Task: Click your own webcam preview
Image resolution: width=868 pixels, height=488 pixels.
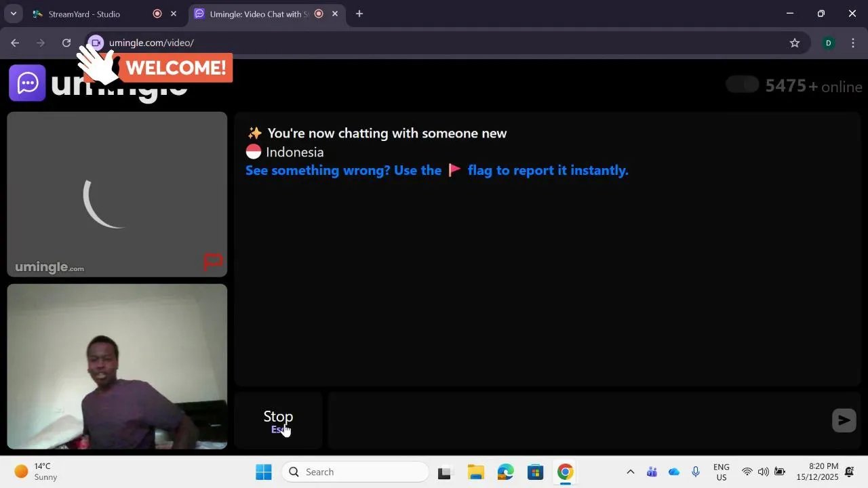Action: tap(117, 366)
